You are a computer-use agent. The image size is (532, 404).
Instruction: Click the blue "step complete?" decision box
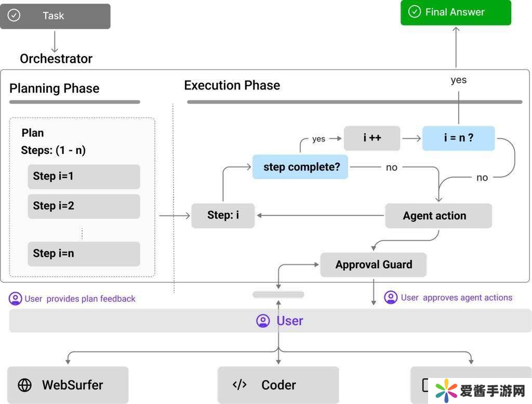tap(300, 167)
